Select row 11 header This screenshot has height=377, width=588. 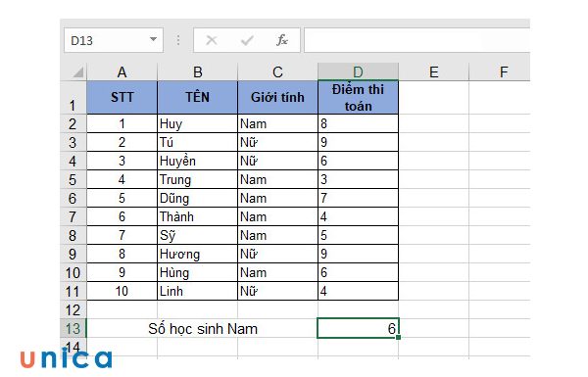(73, 291)
